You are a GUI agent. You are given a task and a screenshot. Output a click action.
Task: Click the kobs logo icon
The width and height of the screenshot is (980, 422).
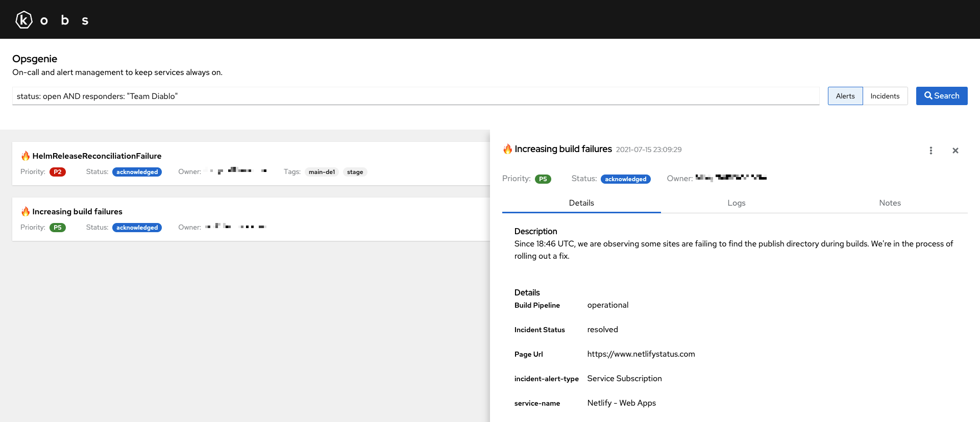(24, 20)
